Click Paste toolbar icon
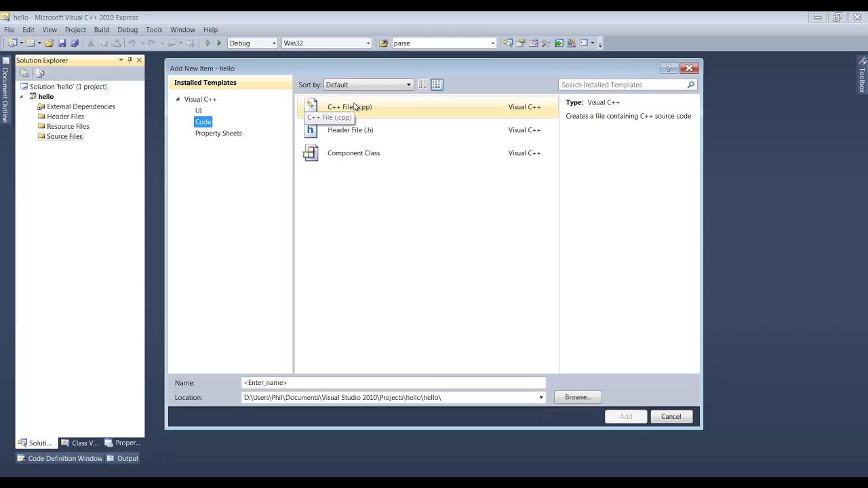This screenshot has width=868, height=488. [x=116, y=43]
